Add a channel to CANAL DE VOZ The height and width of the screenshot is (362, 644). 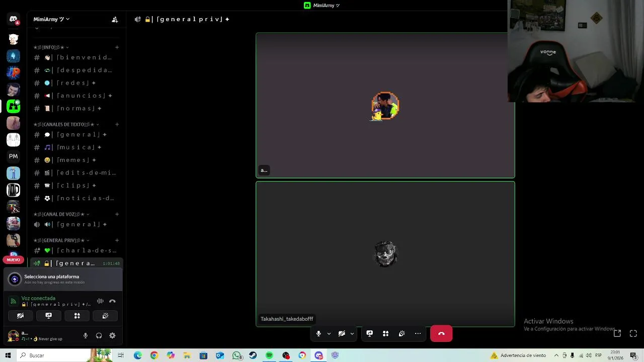(x=117, y=214)
